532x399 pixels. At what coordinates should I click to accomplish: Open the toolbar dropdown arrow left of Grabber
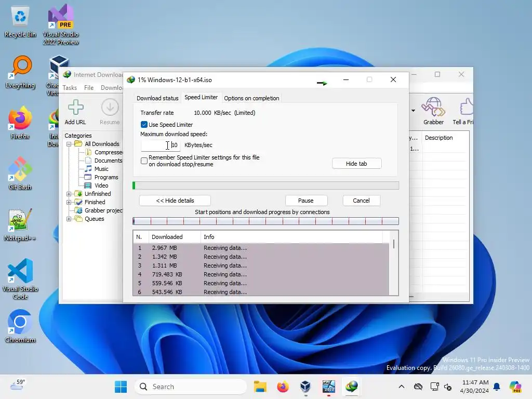click(x=413, y=110)
